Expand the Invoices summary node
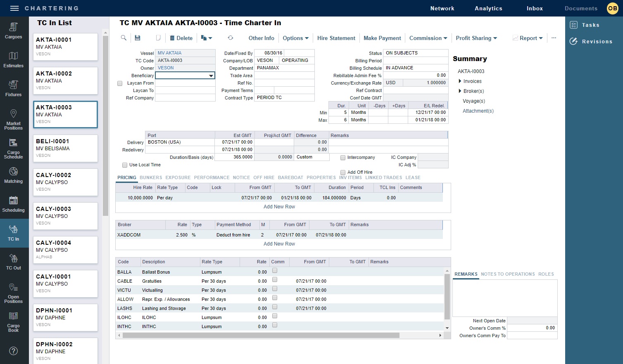 (460, 81)
